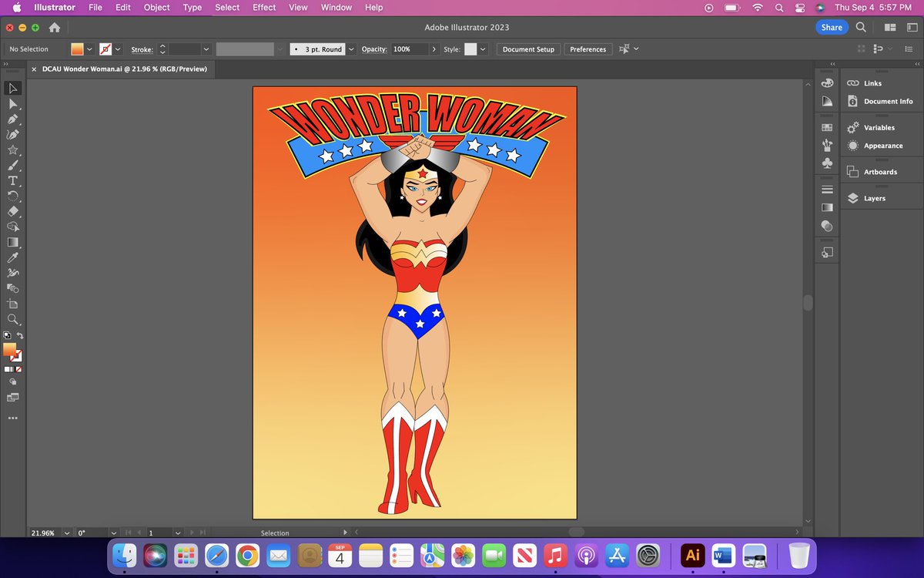Activate the Zoom tool

(13, 319)
